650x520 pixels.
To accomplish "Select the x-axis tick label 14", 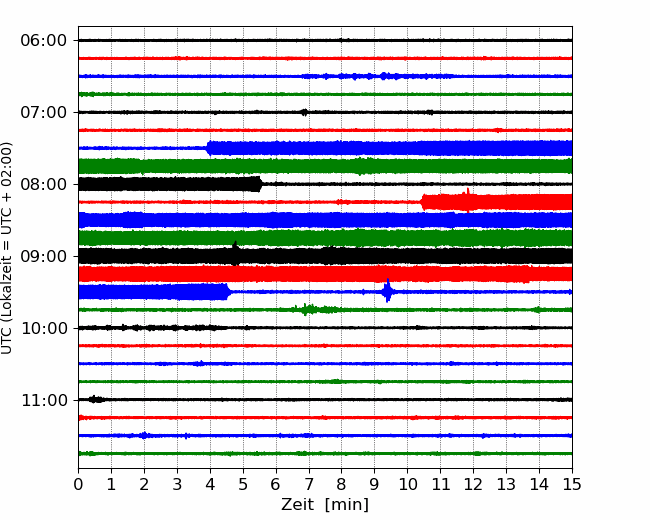I will pyautogui.click(x=539, y=484).
